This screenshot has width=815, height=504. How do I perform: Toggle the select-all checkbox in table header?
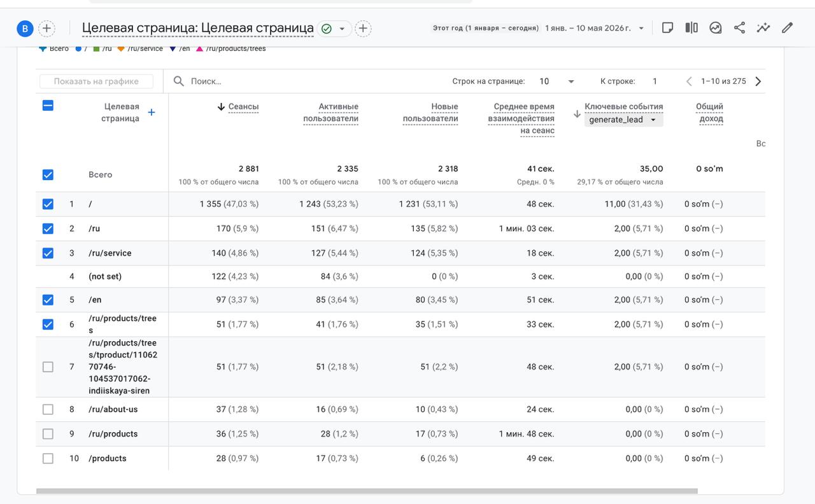click(48, 106)
